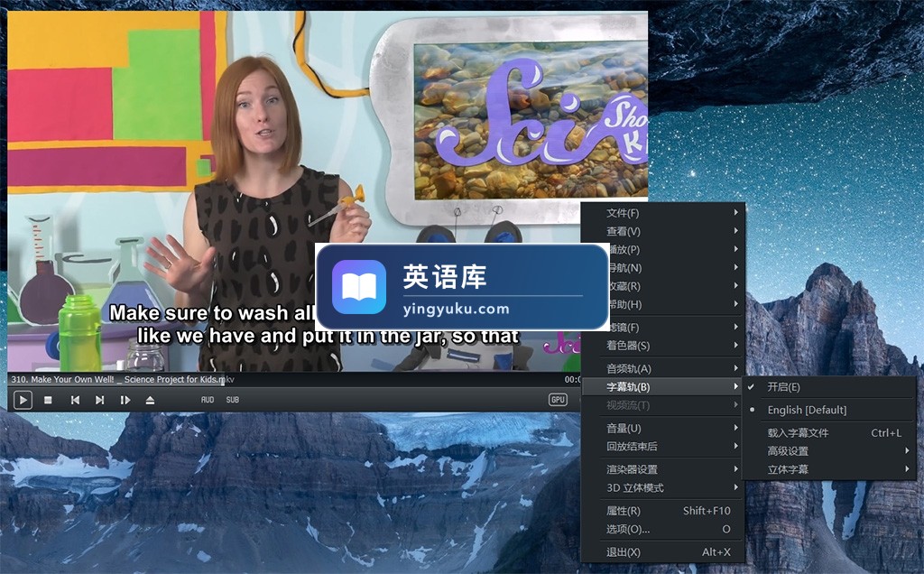
Task: Expand the 音量(U) volume submenu
Action: (x=663, y=428)
